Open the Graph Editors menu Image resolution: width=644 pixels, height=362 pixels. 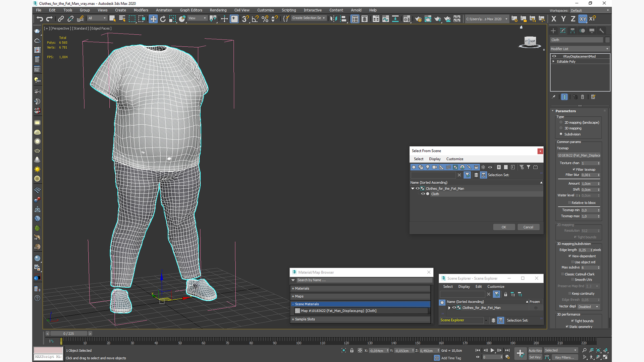point(191,10)
